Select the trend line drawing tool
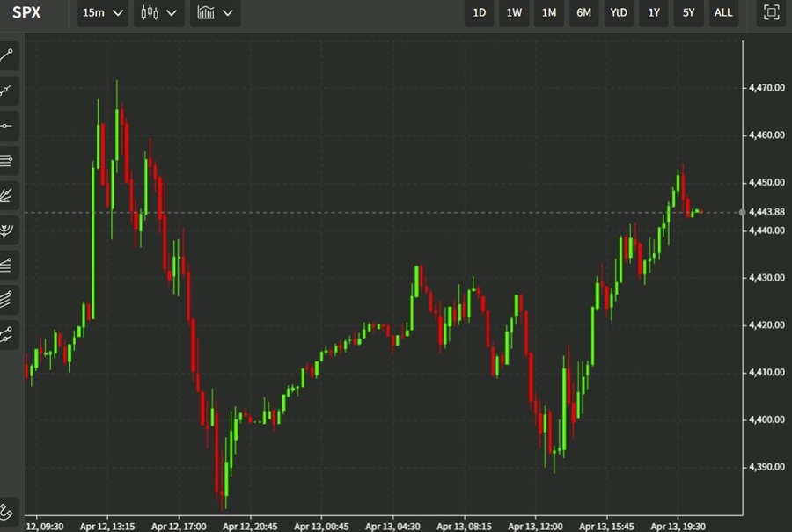This screenshot has width=792, height=532. click(7, 55)
